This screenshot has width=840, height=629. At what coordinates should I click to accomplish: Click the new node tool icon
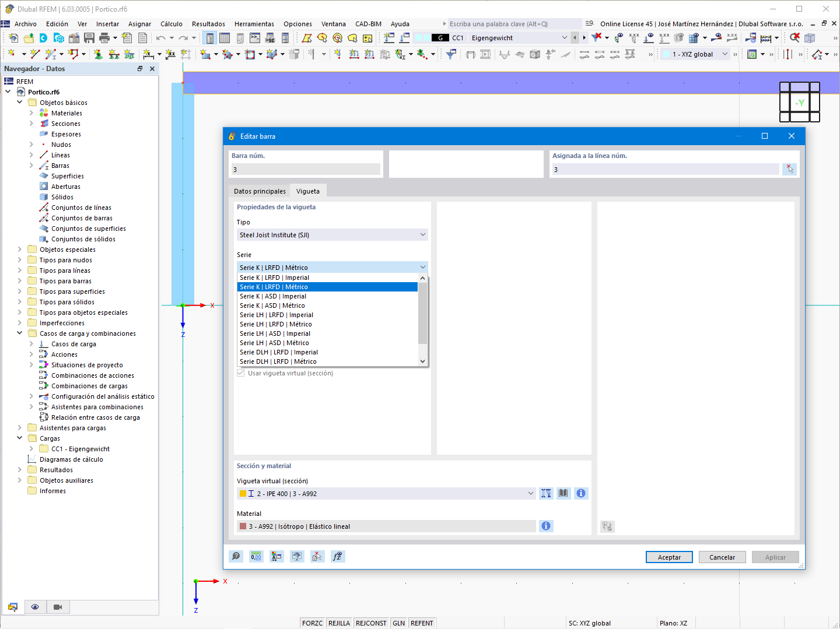point(11,54)
